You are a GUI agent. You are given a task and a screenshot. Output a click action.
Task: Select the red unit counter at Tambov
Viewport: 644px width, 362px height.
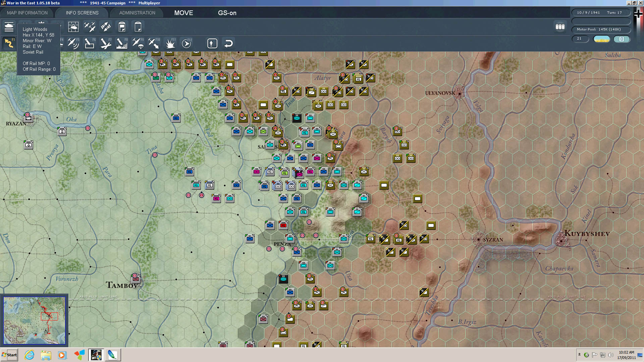click(x=136, y=278)
